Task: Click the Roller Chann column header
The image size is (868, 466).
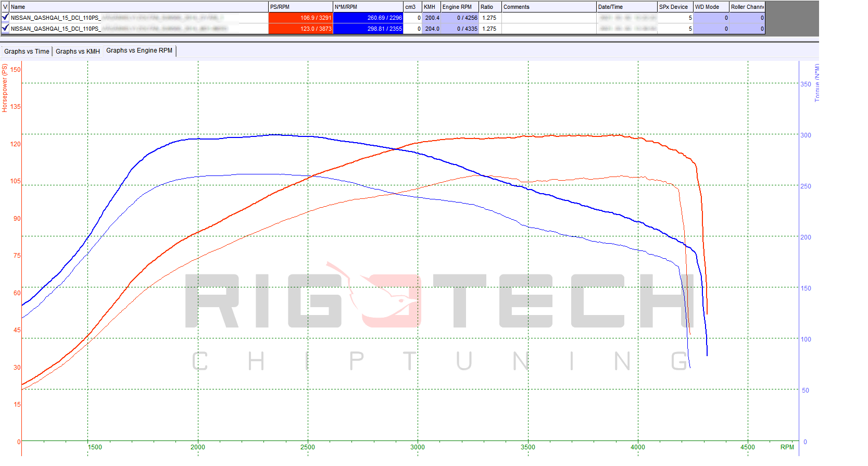Action: pyautogui.click(x=747, y=7)
